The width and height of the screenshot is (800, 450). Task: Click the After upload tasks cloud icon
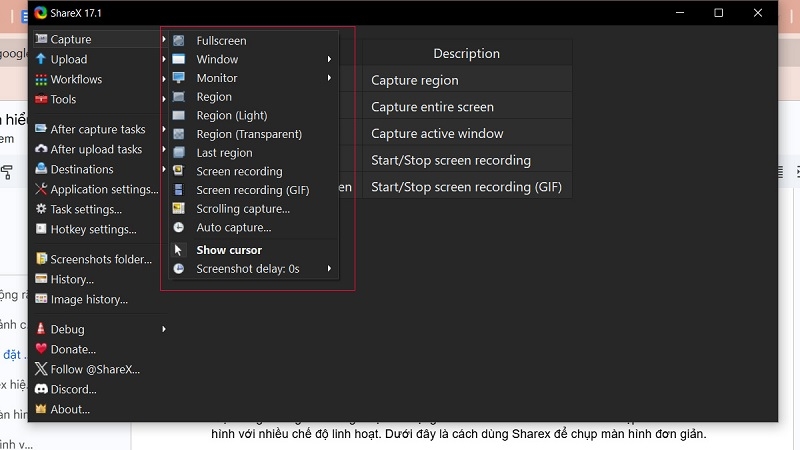(x=41, y=149)
